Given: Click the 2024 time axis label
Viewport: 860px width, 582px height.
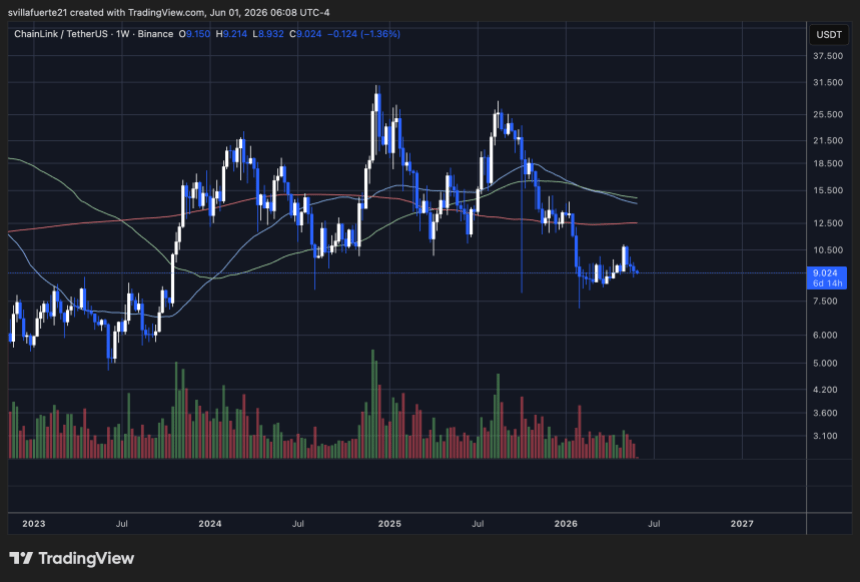Looking at the screenshot, I should (210, 524).
